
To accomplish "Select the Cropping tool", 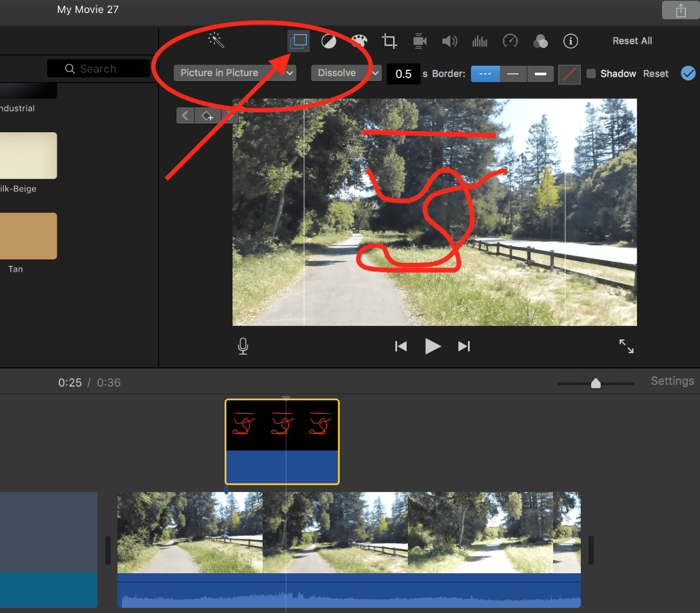I will click(390, 41).
